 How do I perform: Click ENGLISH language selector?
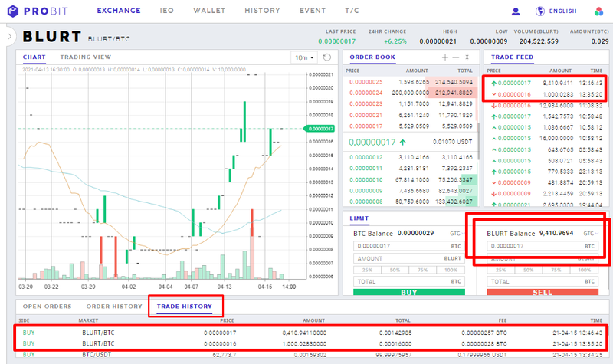click(x=562, y=11)
